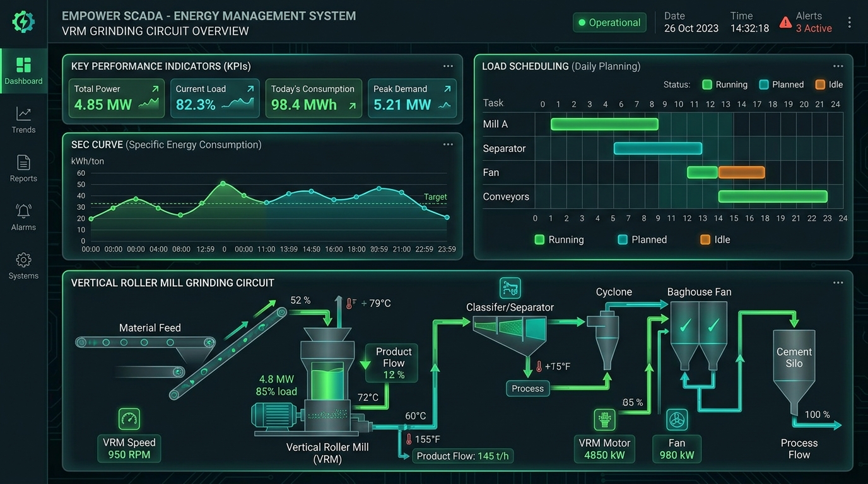The image size is (868, 484).
Task: Click the left Baghouse checkmark hopper
Action: click(x=685, y=335)
